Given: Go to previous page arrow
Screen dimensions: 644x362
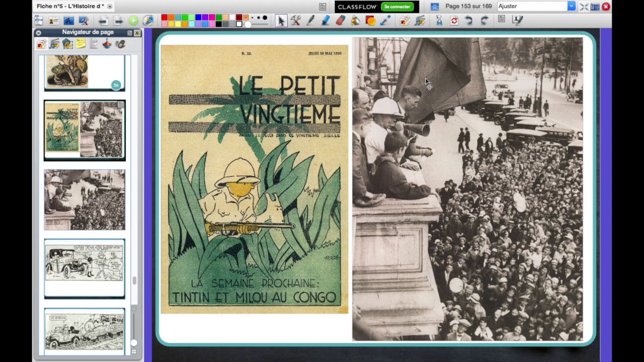Looking at the screenshot, I should click(103, 21).
